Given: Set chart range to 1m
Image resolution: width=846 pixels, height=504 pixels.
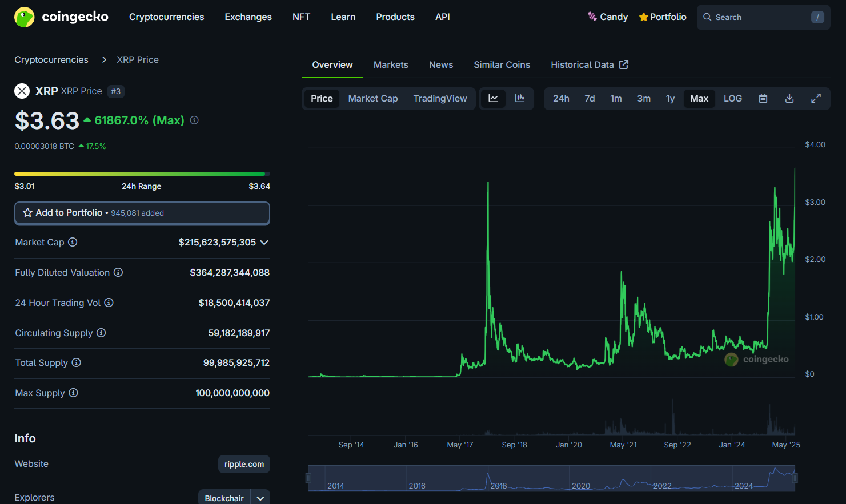Looking at the screenshot, I should coord(616,98).
